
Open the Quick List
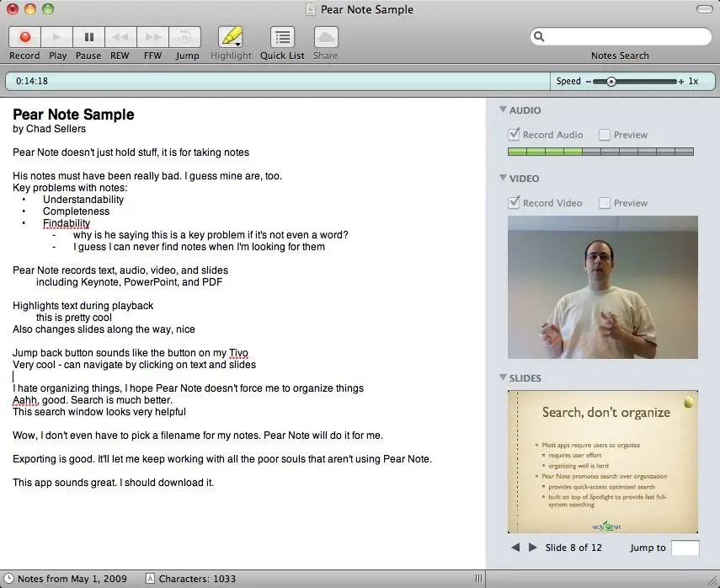click(282, 37)
